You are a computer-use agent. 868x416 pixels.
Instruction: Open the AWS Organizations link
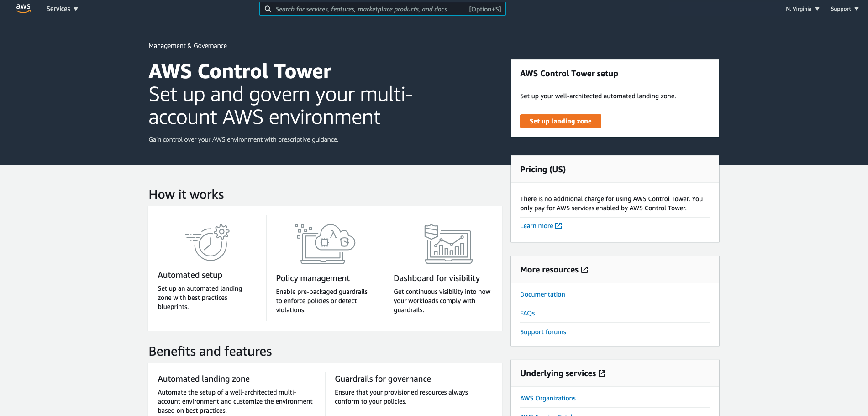coord(548,398)
